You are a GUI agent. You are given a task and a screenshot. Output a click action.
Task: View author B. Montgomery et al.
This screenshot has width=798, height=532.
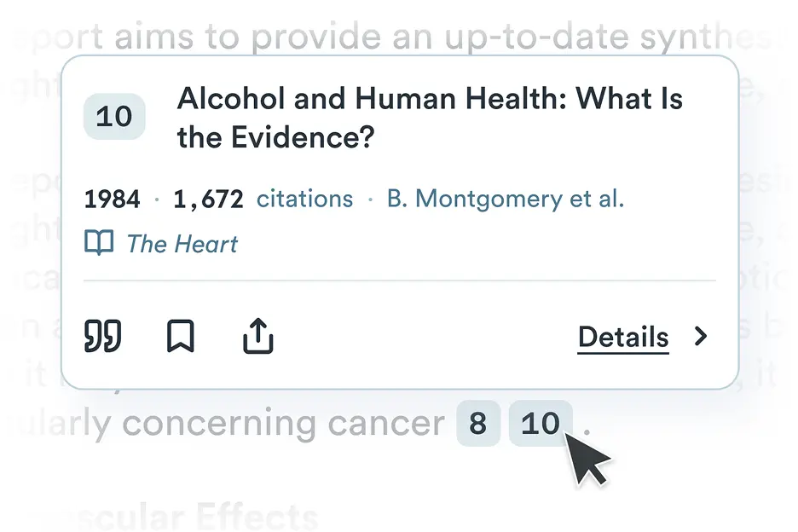point(506,199)
